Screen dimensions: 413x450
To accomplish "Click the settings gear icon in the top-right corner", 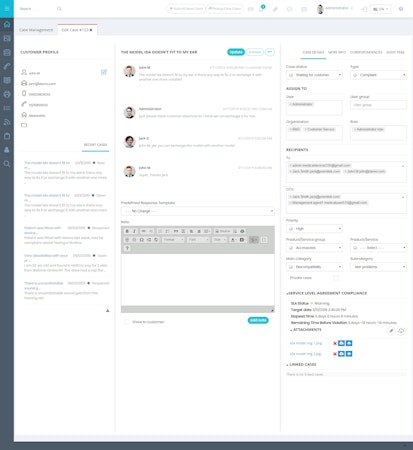I will [401, 9].
